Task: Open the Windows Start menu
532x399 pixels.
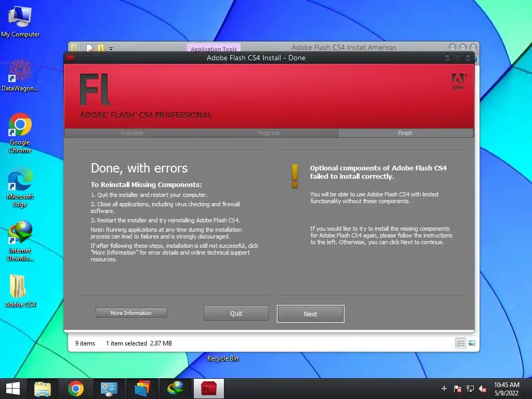Action: [x=13, y=389]
